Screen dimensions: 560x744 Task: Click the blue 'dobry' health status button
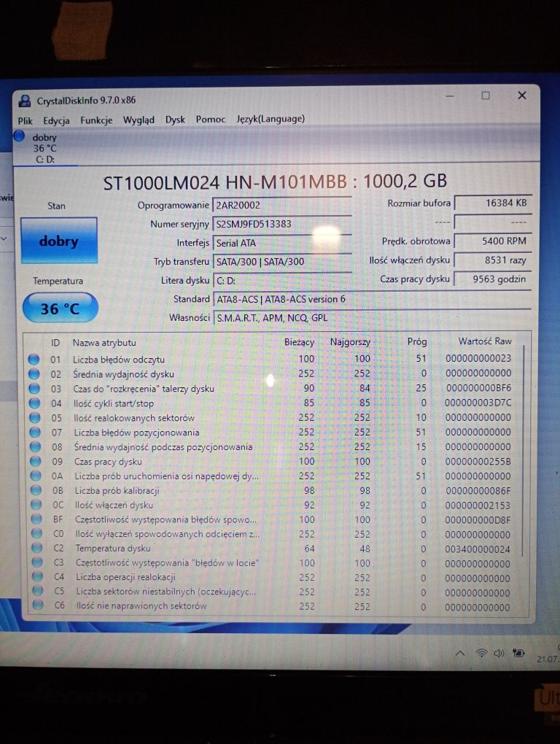click(59, 241)
